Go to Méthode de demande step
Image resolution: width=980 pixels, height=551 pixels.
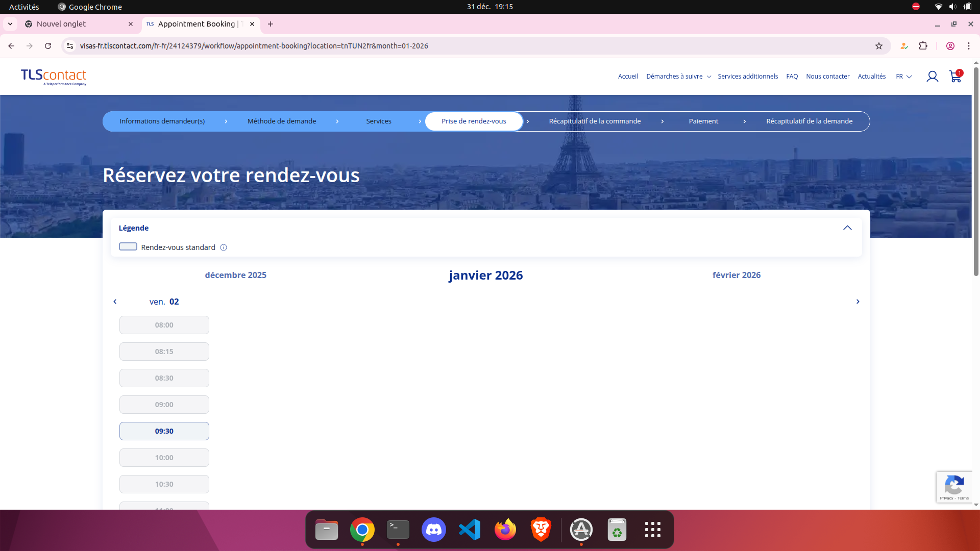click(282, 121)
